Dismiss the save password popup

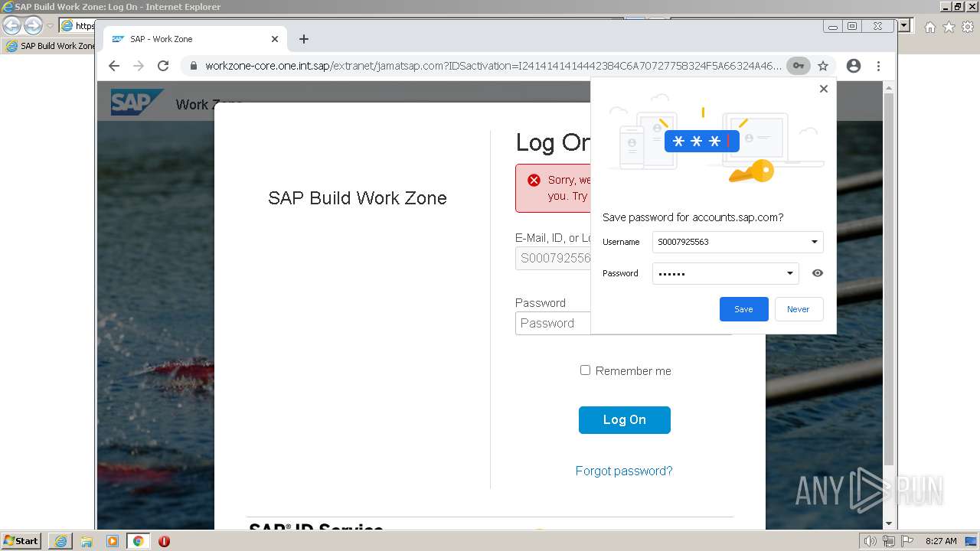click(x=824, y=89)
